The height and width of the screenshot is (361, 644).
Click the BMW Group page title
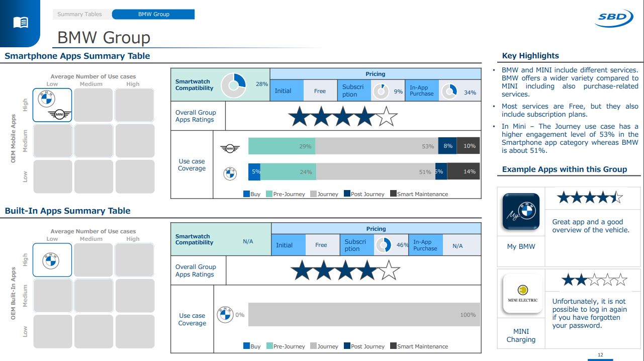click(104, 37)
